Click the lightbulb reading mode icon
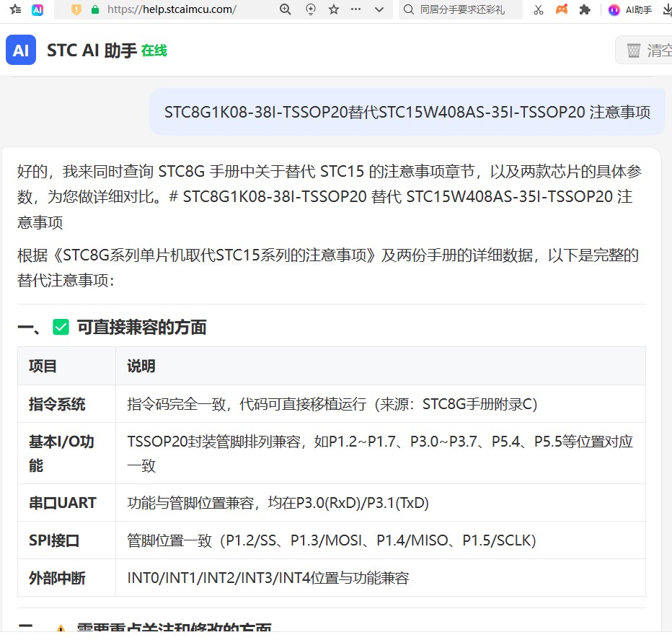 tap(310, 9)
